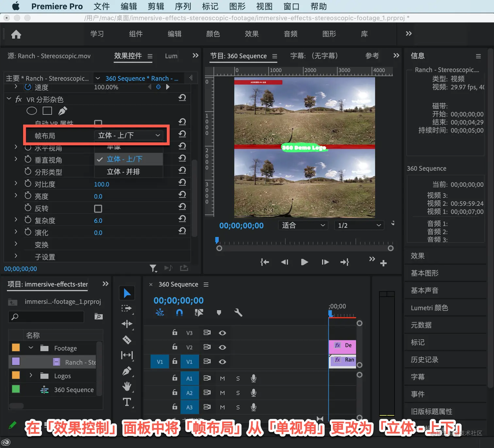Image resolution: width=494 pixels, height=448 pixels.
Task: Create new bin from search icon
Action: coord(98,316)
